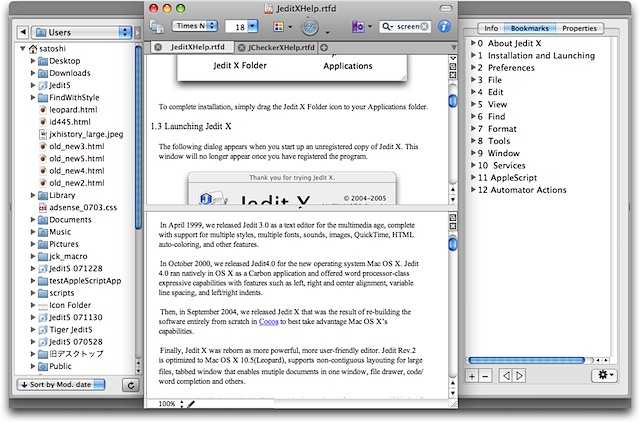Preview document with the Safari compass icon
The image size is (640, 423).
pyautogui.click(x=310, y=27)
